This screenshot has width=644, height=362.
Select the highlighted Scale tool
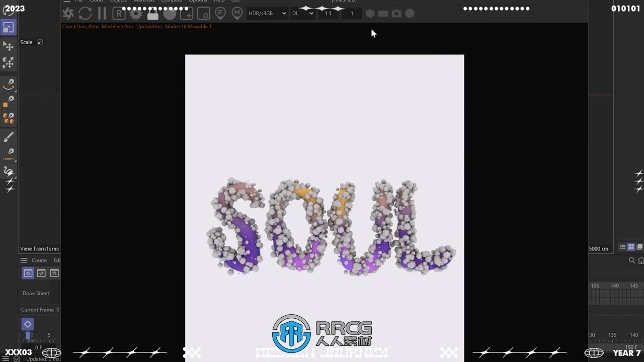pos(9,27)
